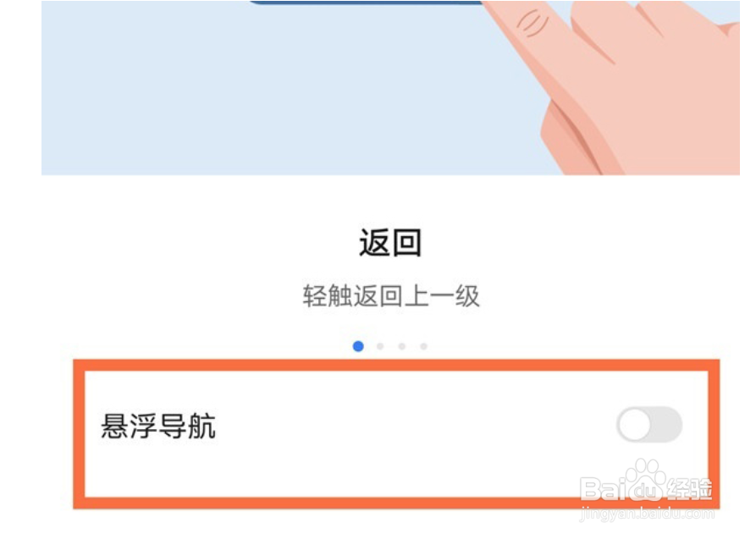Click the 经验 watermark text

click(690, 489)
